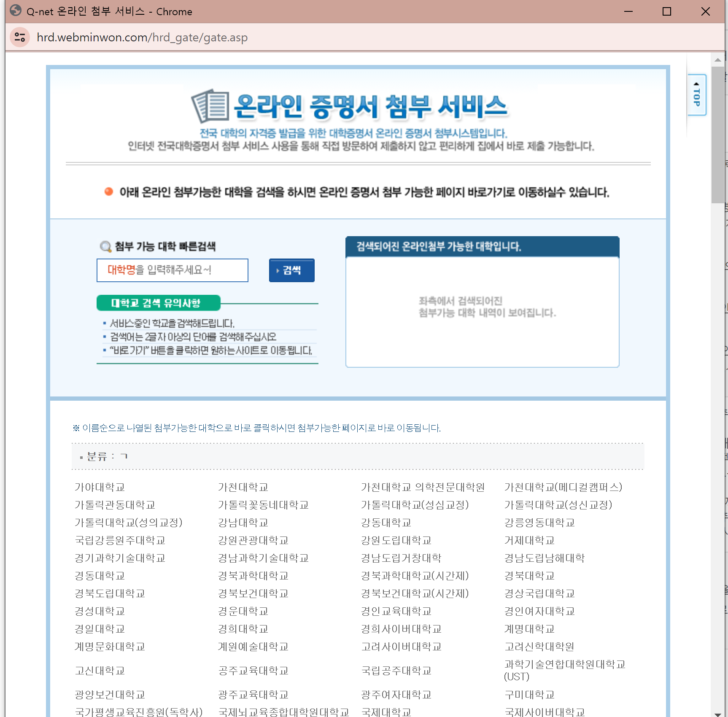The width and height of the screenshot is (728, 717).
Task: Select 강원관광대학교 from the list
Action: pyautogui.click(x=253, y=540)
